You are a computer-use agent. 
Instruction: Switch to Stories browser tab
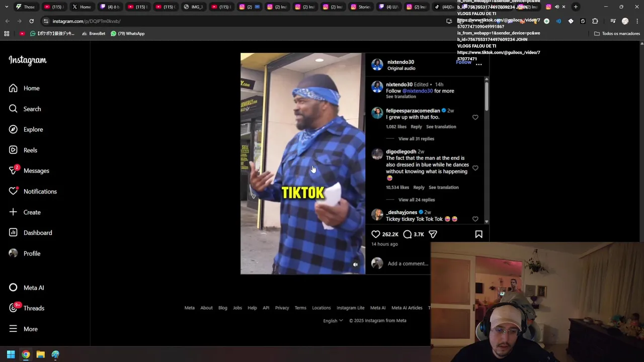click(x=361, y=7)
